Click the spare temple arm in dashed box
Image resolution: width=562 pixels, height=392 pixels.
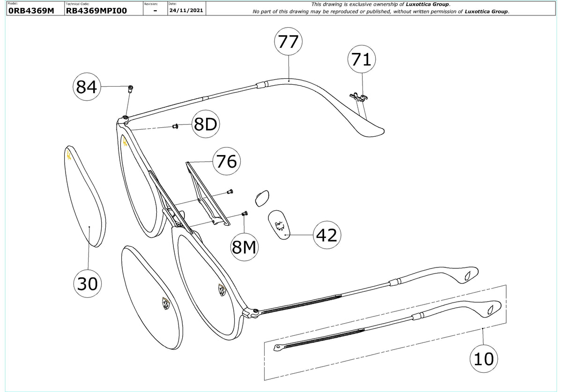(x=387, y=325)
